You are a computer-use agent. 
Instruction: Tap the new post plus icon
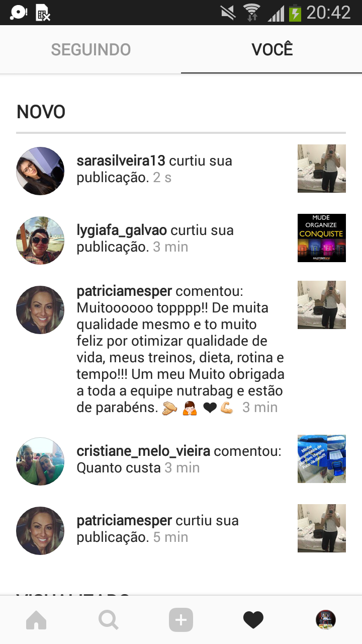181,620
